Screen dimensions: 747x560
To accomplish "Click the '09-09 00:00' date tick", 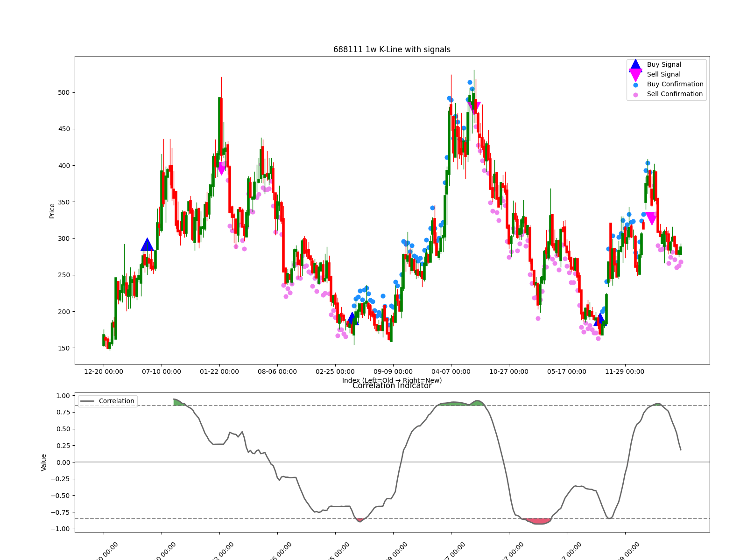I will point(393,372).
